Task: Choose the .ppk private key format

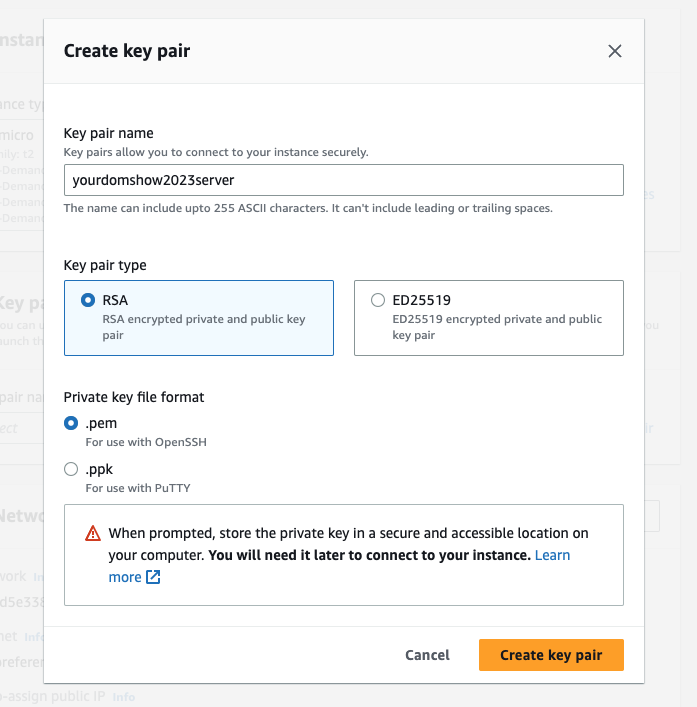Action: click(x=71, y=469)
